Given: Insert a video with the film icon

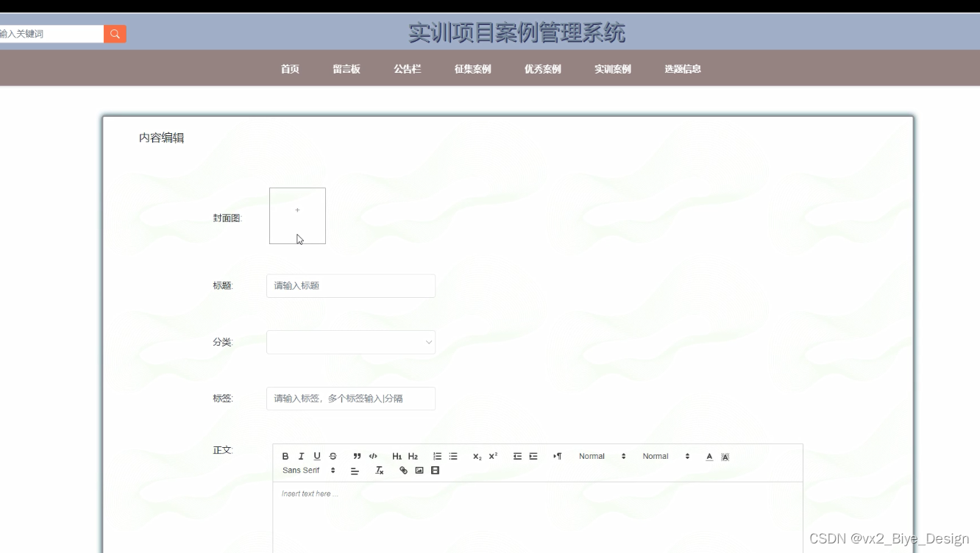Looking at the screenshot, I should [x=435, y=471].
